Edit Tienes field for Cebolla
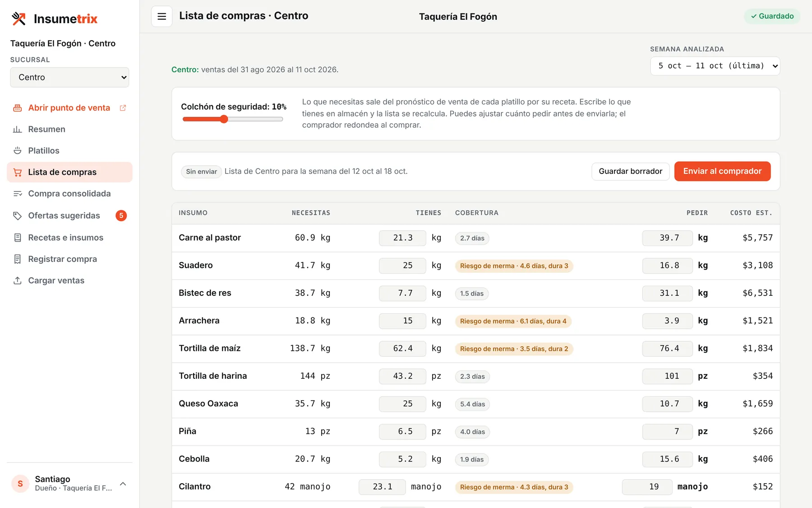Image resolution: width=812 pixels, height=508 pixels. (x=402, y=459)
